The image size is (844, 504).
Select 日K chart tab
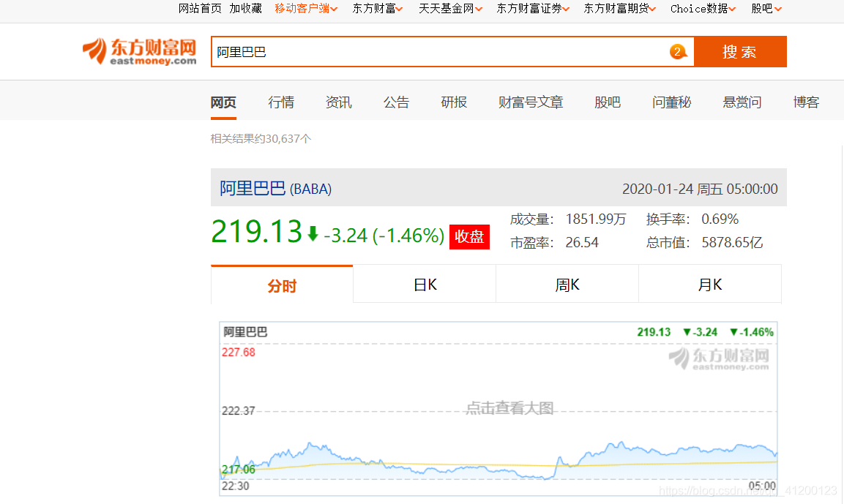point(425,285)
